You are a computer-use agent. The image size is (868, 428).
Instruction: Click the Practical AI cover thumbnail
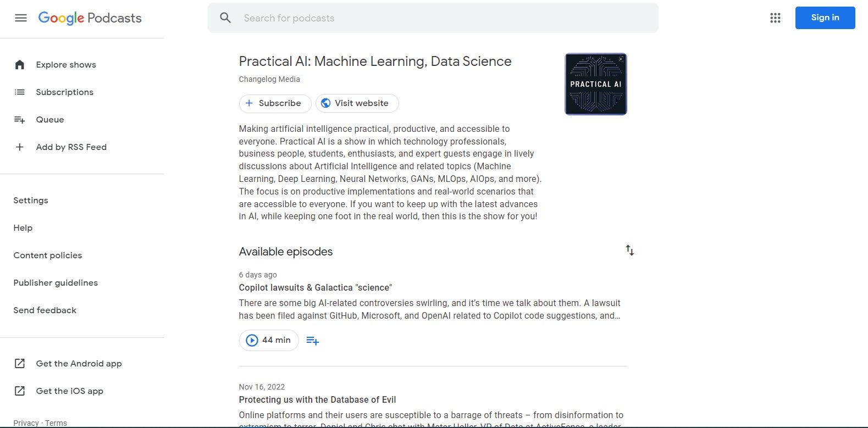(595, 84)
